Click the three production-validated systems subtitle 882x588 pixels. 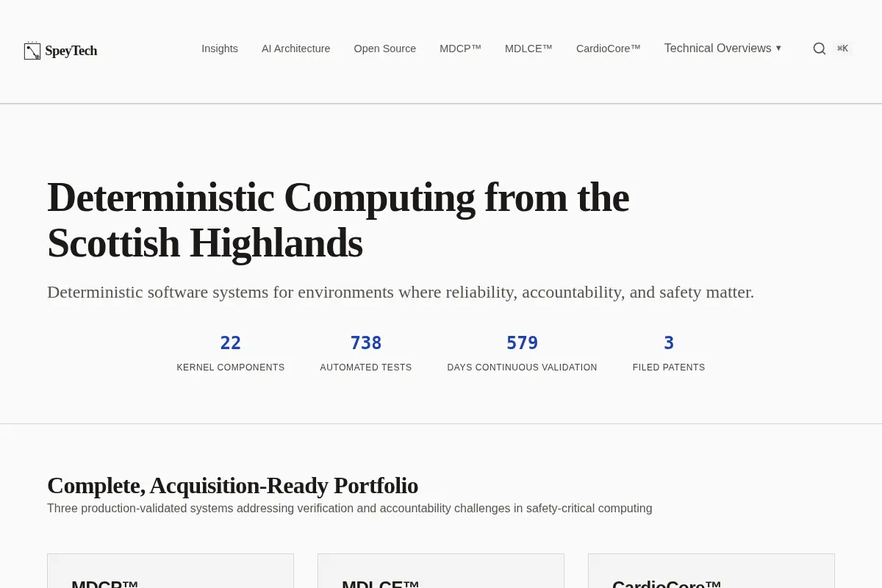pyautogui.click(x=350, y=509)
